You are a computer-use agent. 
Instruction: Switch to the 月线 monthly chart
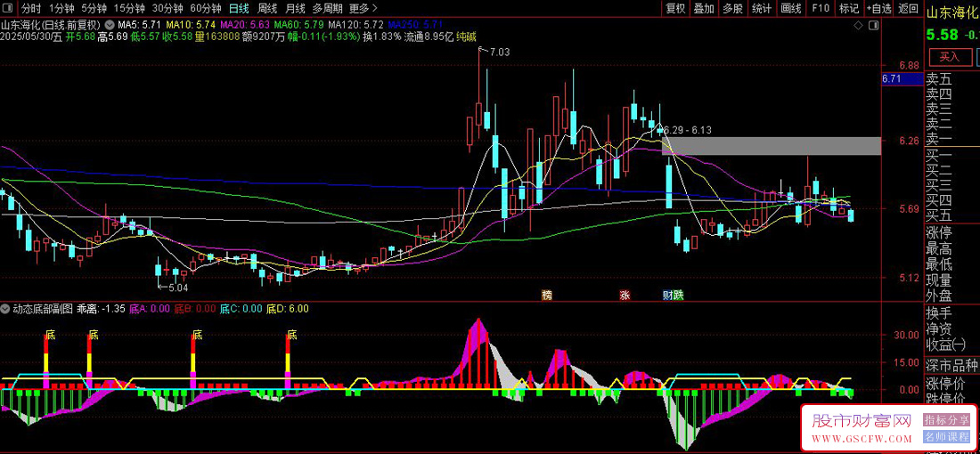[x=295, y=8]
